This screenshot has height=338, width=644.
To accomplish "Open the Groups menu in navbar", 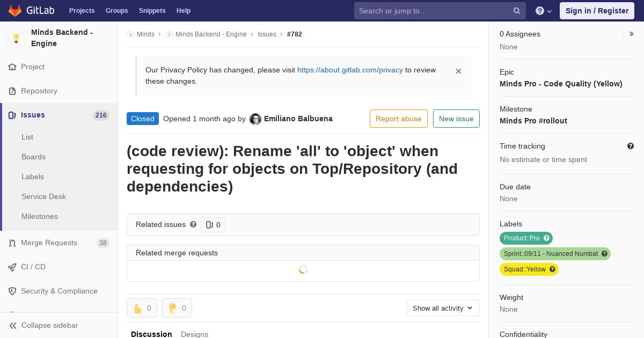I will (x=116, y=11).
